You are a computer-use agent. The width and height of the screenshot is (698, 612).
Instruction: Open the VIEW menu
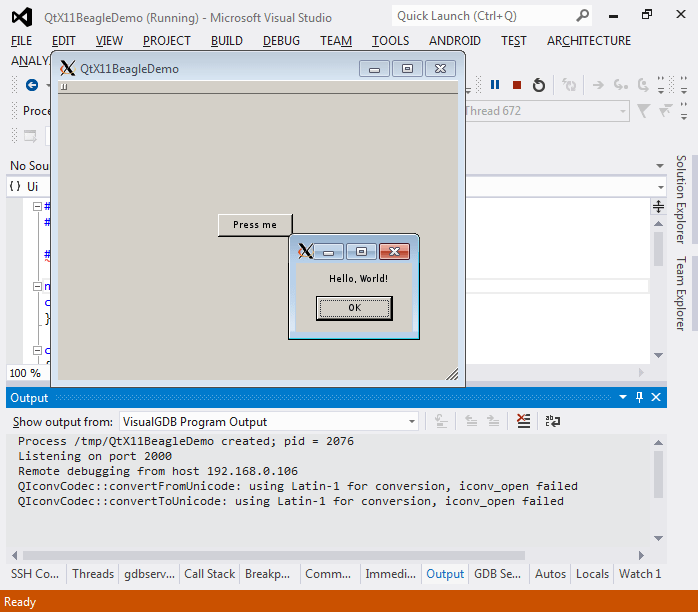click(109, 41)
